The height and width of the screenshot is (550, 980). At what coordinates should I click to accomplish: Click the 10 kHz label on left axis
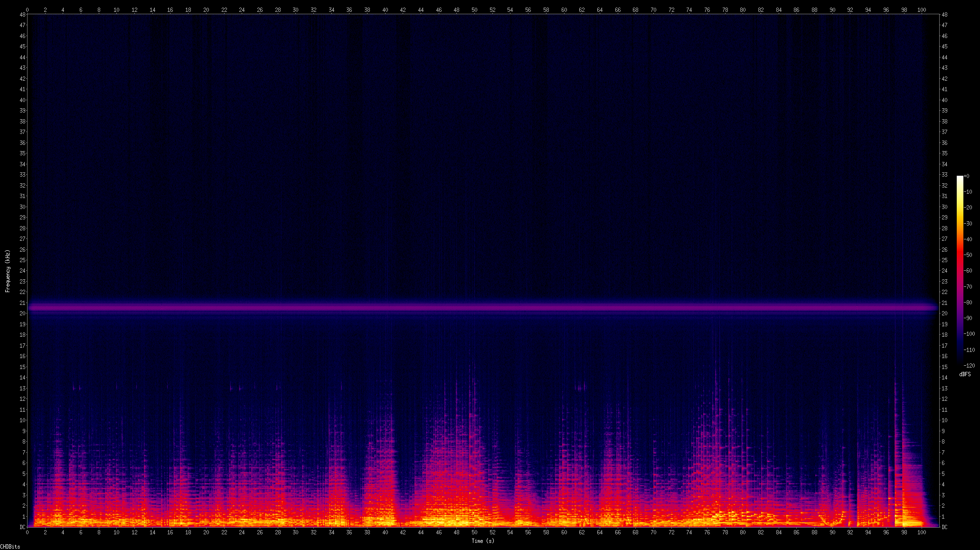click(x=22, y=420)
